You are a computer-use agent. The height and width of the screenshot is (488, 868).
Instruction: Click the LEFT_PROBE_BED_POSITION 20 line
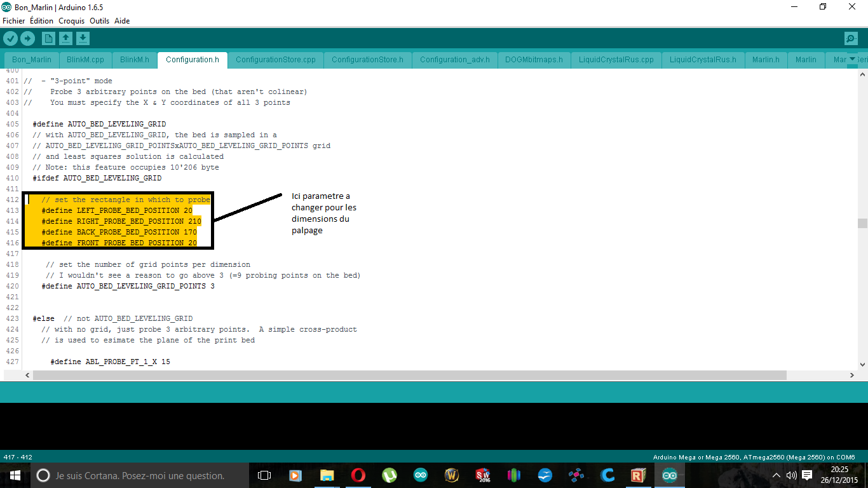[117, 210]
